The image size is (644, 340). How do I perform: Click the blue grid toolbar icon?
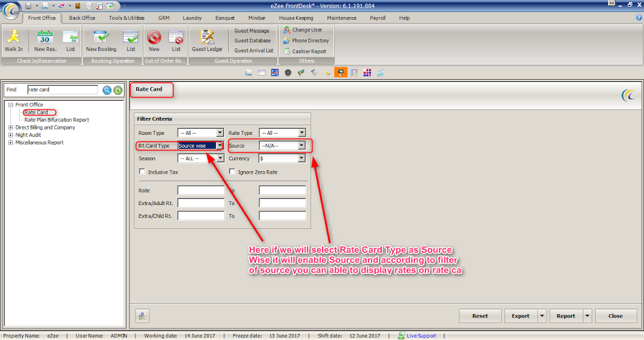(275, 73)
